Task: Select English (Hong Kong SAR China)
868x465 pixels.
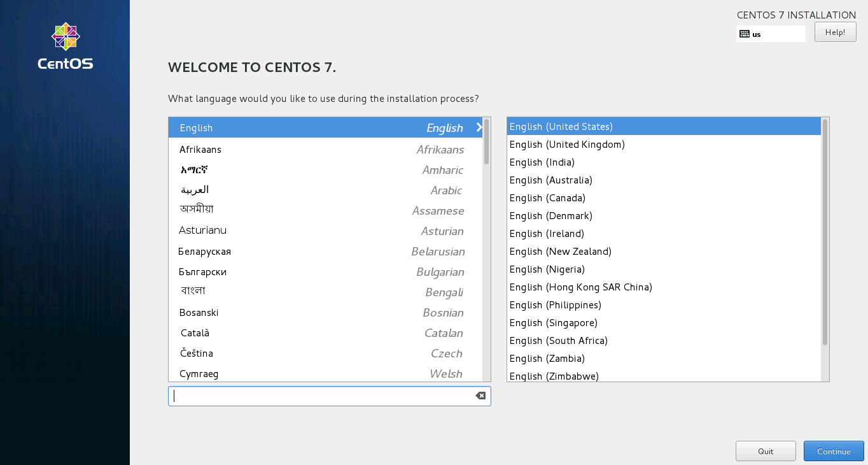Action: click(x=580, y=287)
